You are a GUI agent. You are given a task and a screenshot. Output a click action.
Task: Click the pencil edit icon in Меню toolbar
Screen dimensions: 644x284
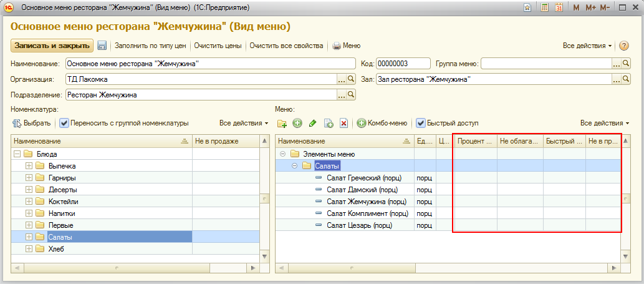tap(313, 124)
